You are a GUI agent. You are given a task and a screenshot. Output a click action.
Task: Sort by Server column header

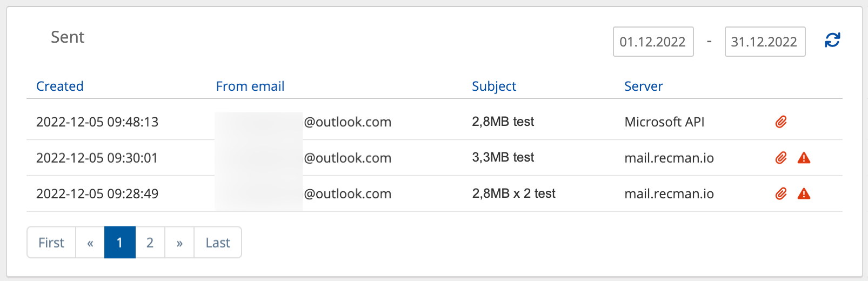(x=643, y=86)
